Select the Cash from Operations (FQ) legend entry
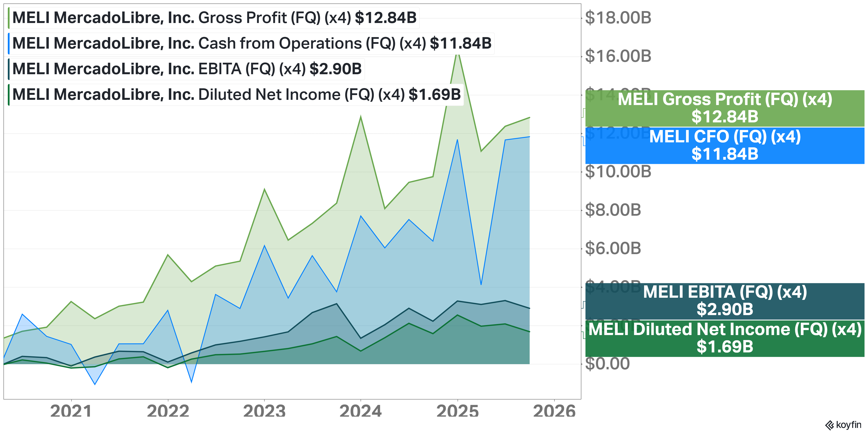This screenshot has height=434, width=868. pyautogui.click(x=251, y=43)
